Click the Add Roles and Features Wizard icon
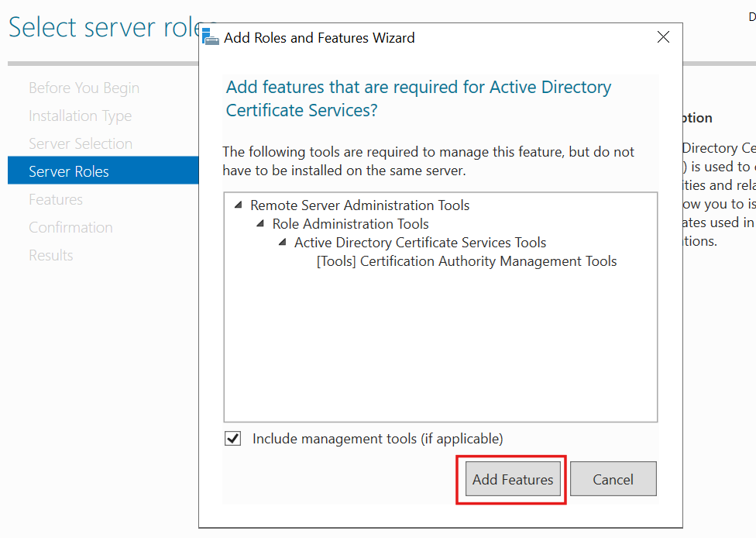Viewport: 756px width, 538px height. tap(209, 36)
